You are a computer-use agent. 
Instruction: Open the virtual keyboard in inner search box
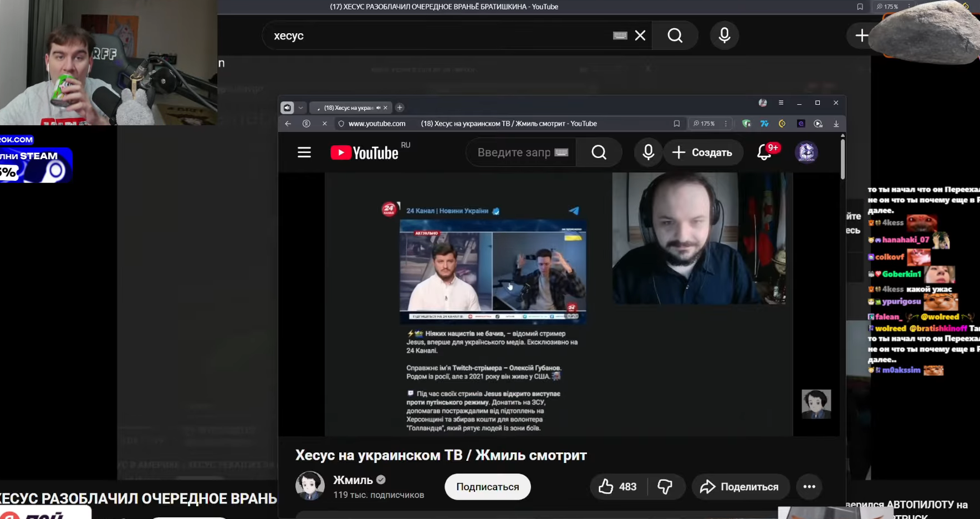point(562,152)
